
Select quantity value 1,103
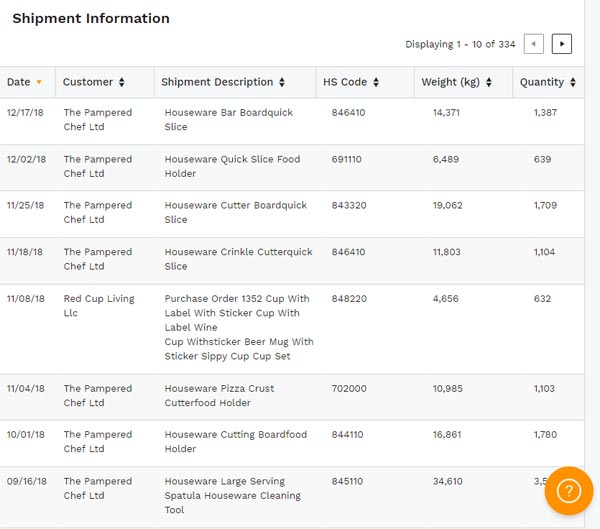click(x=544, y=389)
